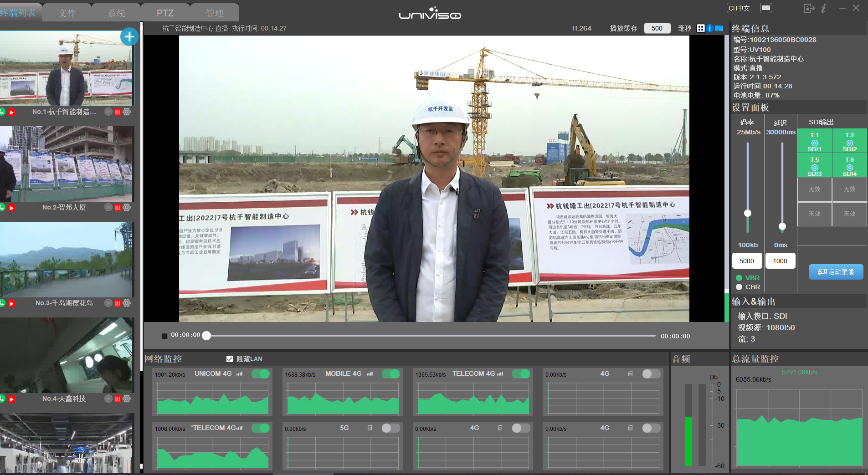This screenshot has height=475, width=868.
Task: Click the blue info icon above video
Action: click(709, 28)
